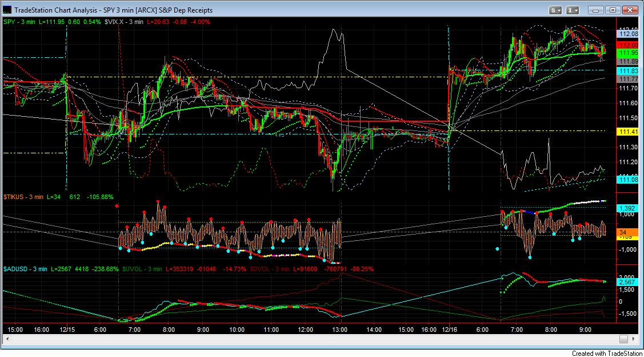This screenshot has height=357, width=644.
Task: Click the 12:00 time axis label
Action: (x=306, y=329)
